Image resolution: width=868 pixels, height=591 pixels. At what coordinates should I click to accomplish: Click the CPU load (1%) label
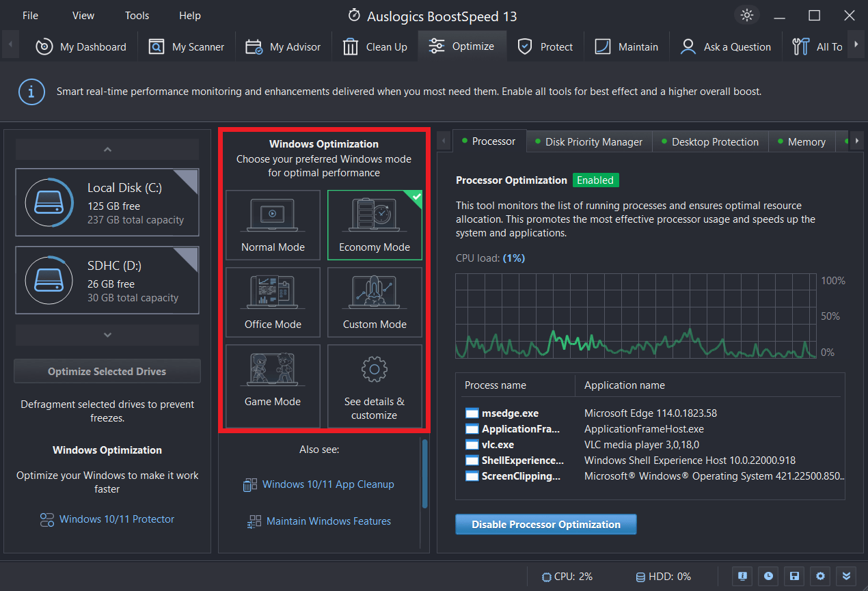tap(491, 258)
